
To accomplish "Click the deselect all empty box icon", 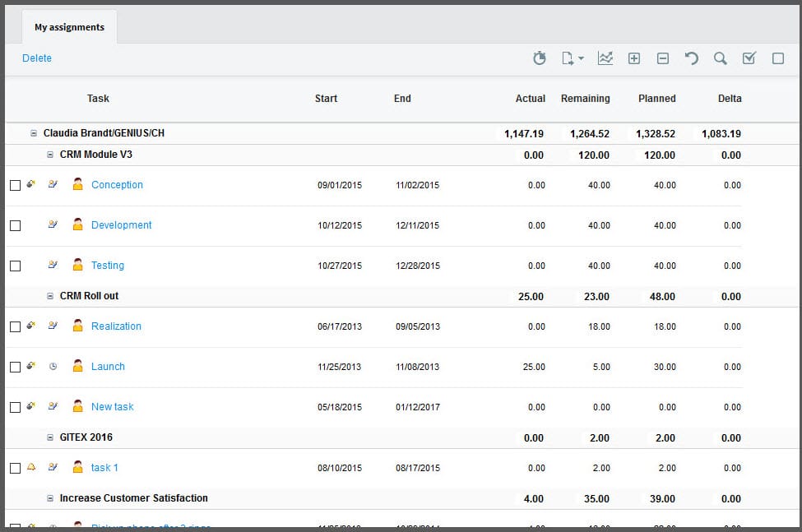I will point(778,58).
